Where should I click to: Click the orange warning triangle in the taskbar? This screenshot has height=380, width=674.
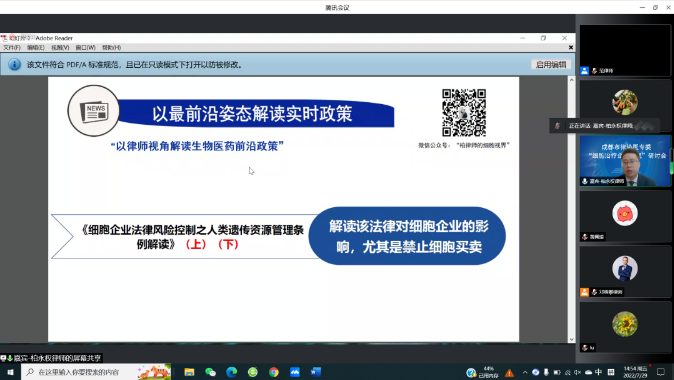coord(509,373)
